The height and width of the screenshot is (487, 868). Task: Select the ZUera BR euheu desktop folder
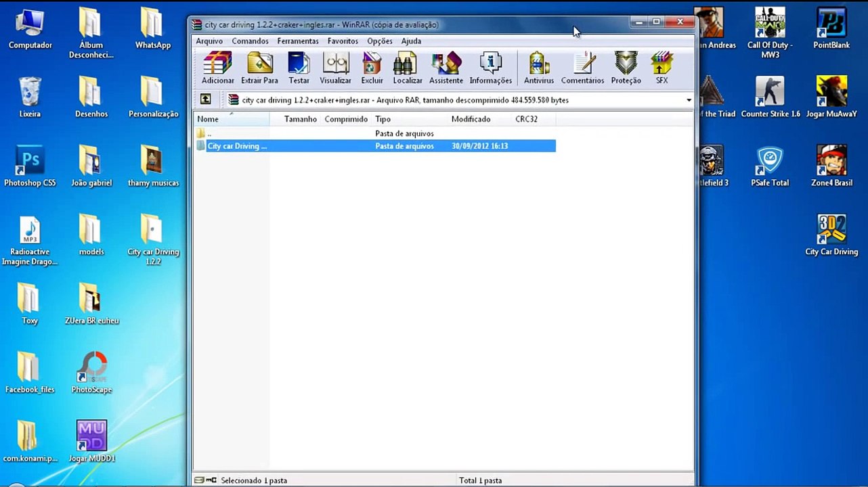(91, 304)
